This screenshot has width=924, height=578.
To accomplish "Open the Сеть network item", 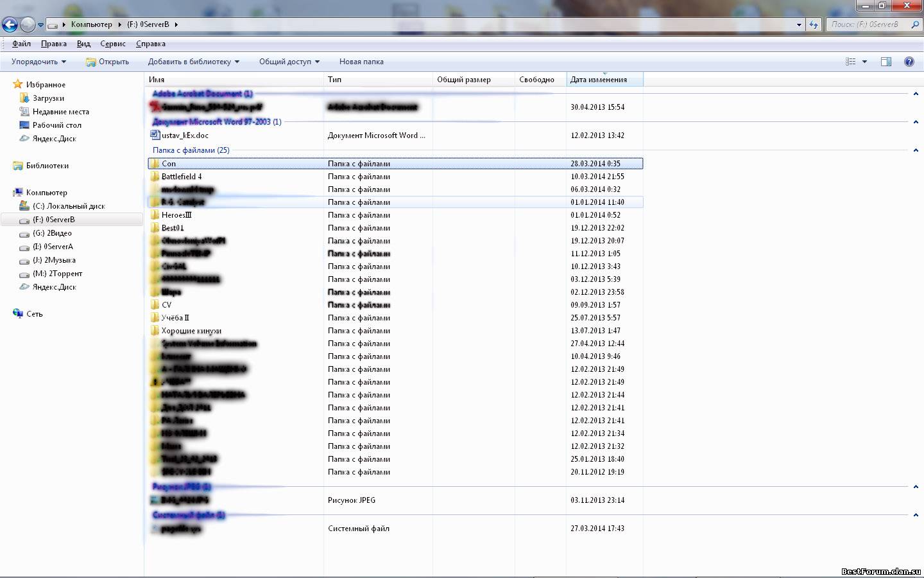I will 34,314.
